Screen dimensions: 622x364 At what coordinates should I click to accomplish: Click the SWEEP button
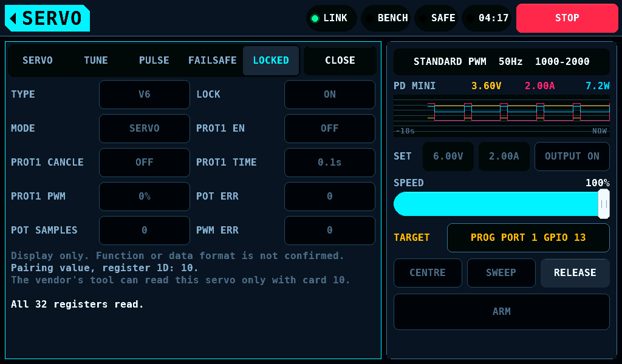[501, 273]
